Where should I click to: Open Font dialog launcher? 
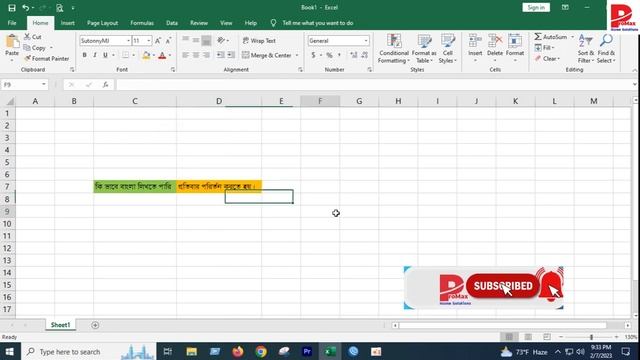173,70
